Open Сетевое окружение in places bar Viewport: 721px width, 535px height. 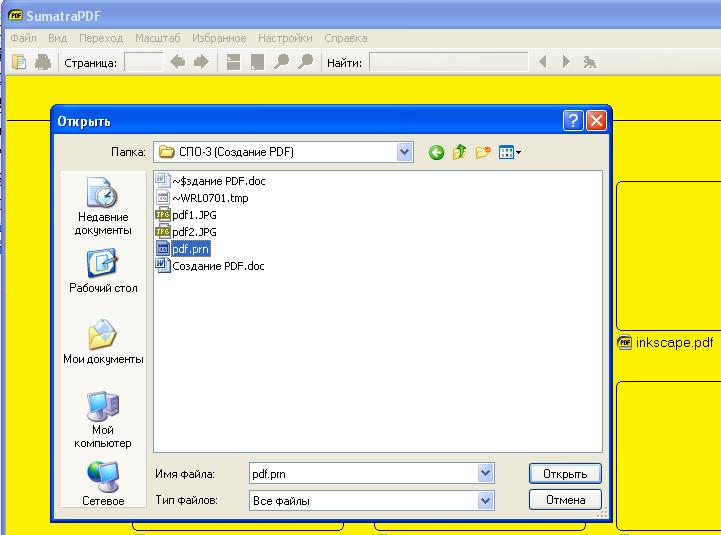click(103, 483)
